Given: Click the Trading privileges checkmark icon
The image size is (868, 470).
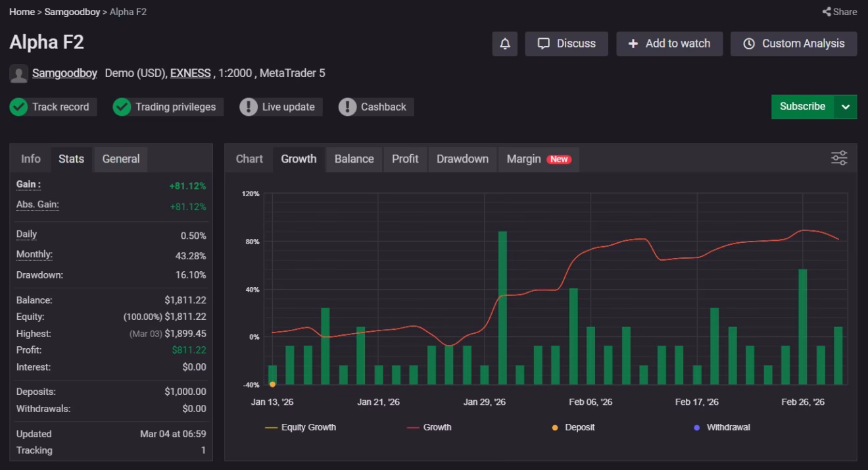Looking at the screenshot, I should [x=122, y=107].
